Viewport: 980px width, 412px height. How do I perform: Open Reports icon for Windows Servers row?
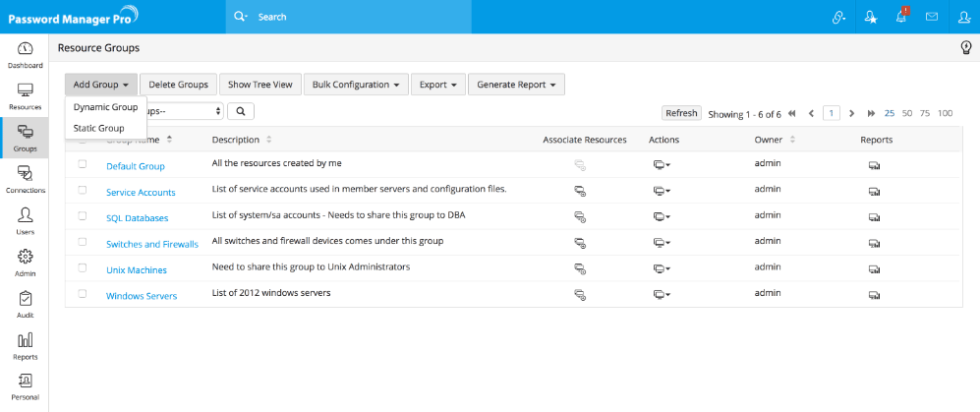(x=873, y=294)
